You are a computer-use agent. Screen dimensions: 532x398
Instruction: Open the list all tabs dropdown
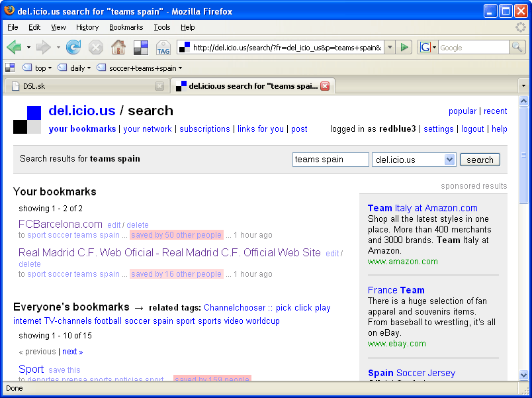click(523, 86)
